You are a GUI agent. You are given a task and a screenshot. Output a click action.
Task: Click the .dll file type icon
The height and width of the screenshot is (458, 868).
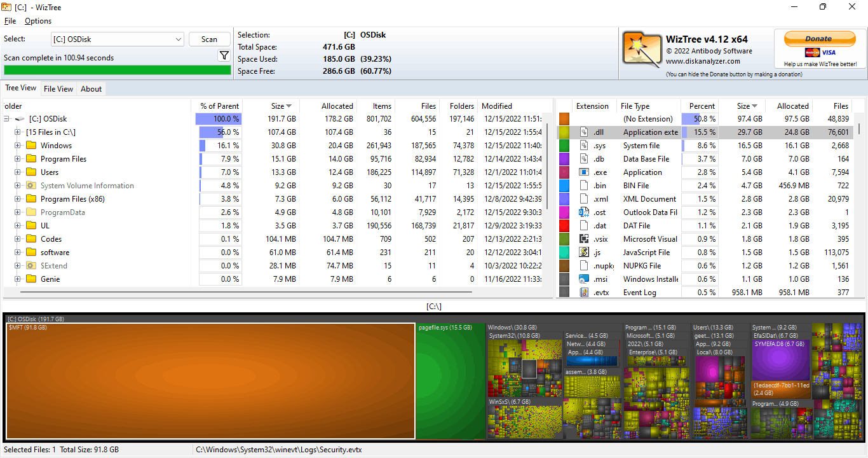(x=584, y=132)
